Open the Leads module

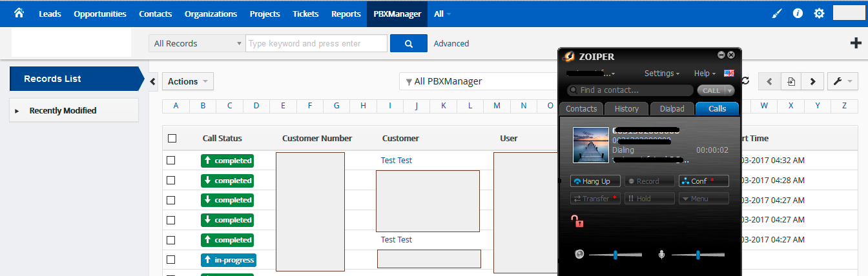[50, 14]
